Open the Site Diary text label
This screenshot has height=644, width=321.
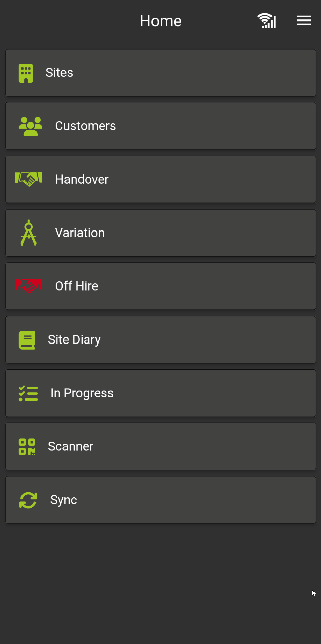(x=74, y=340)
